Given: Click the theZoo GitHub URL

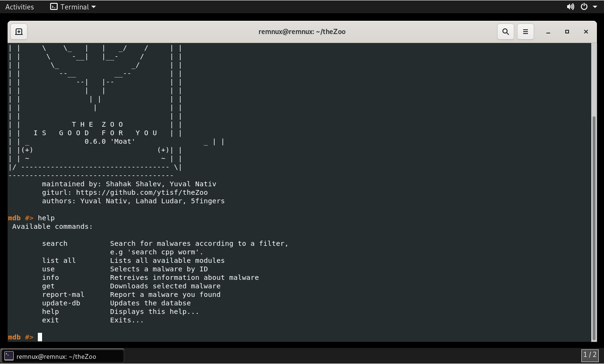Looking at the screenshot, I should pos(142,192).
